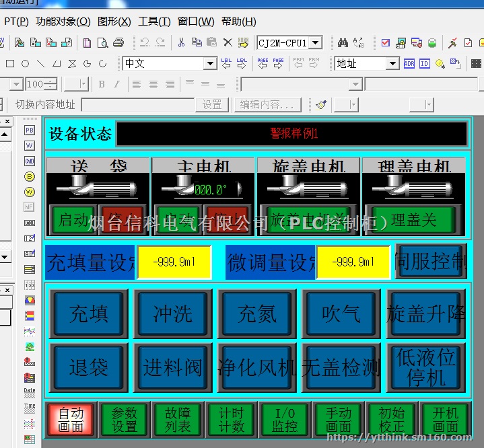The width and height of the screenshot is (484, 448).
Task: Click the paintbrush format icon
Action: click(321, 105)
